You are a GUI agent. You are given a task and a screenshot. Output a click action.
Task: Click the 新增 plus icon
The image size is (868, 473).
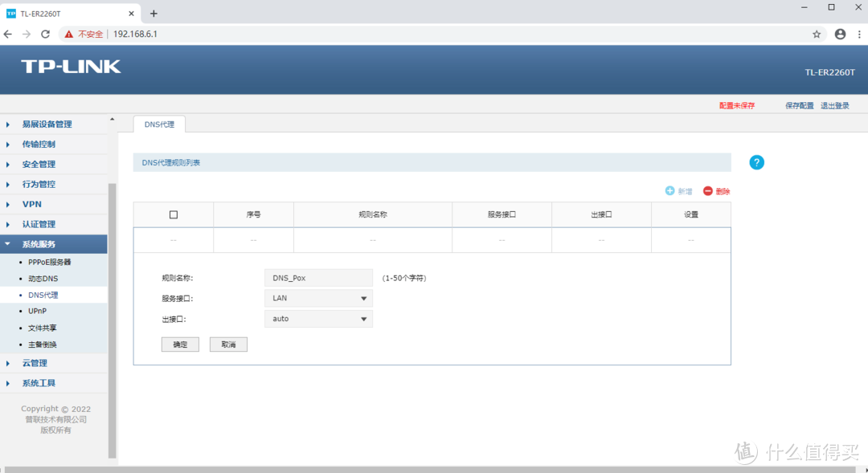click(670, 191)
